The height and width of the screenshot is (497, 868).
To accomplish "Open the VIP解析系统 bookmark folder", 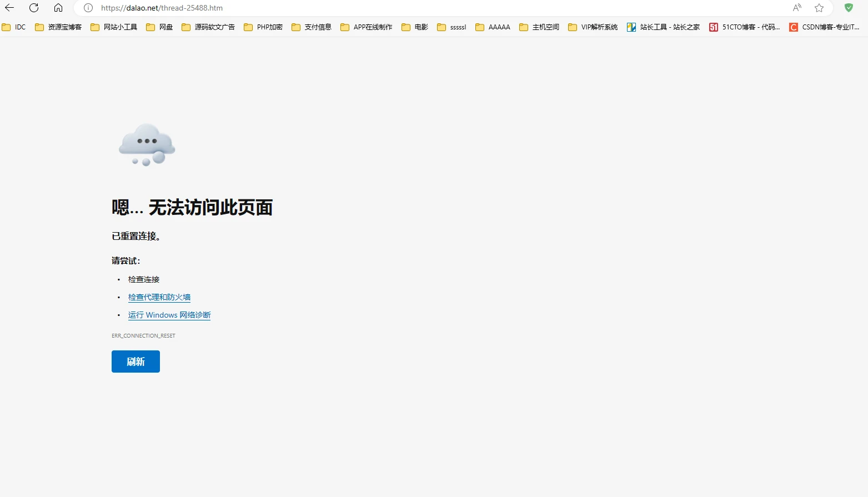I will tap(593, 27).
